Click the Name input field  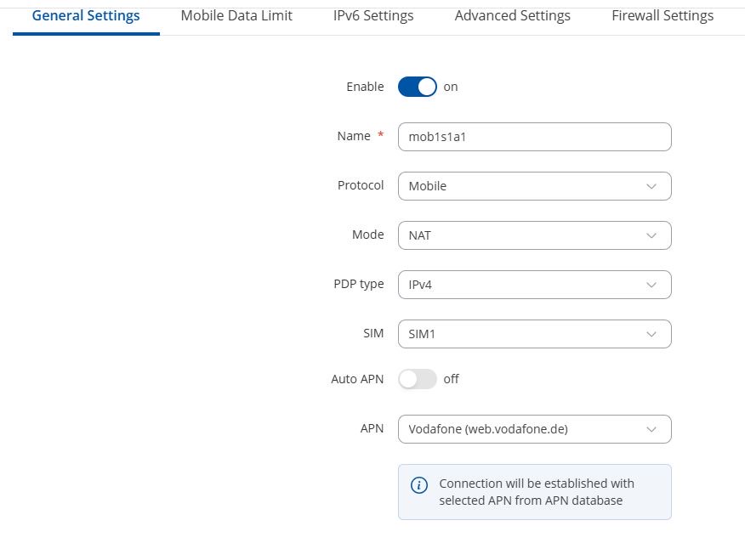point(535,137)
